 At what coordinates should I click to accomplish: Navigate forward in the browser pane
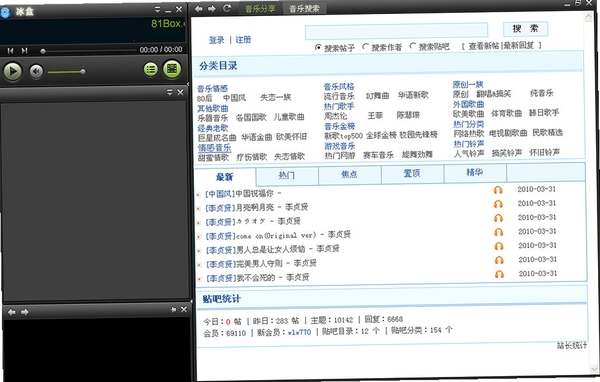click(x=212, y=8)
